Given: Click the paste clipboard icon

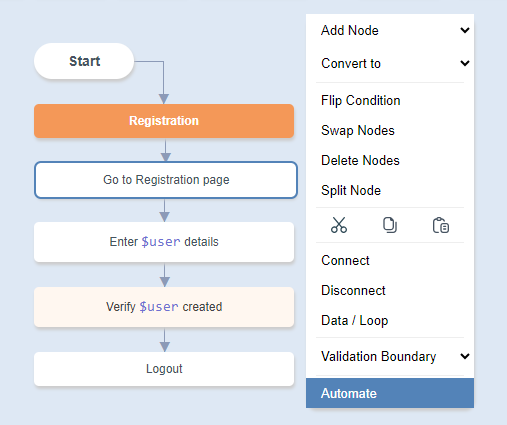Looking at the screenshot, I should 441,225.
